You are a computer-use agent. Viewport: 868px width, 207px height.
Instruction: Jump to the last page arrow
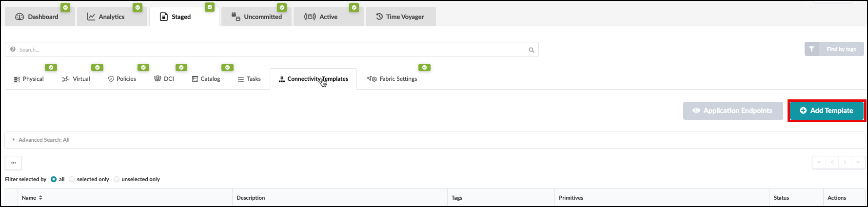[x=858, y=162]
